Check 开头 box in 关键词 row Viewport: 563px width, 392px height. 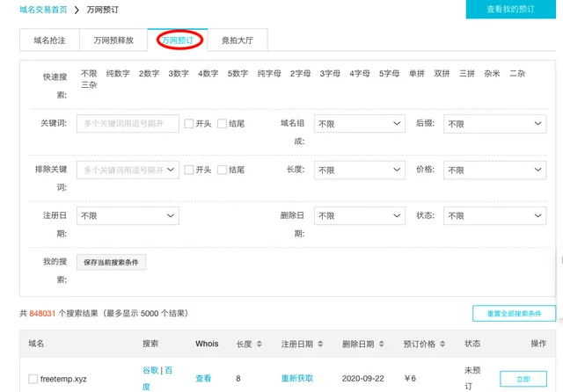189,124
